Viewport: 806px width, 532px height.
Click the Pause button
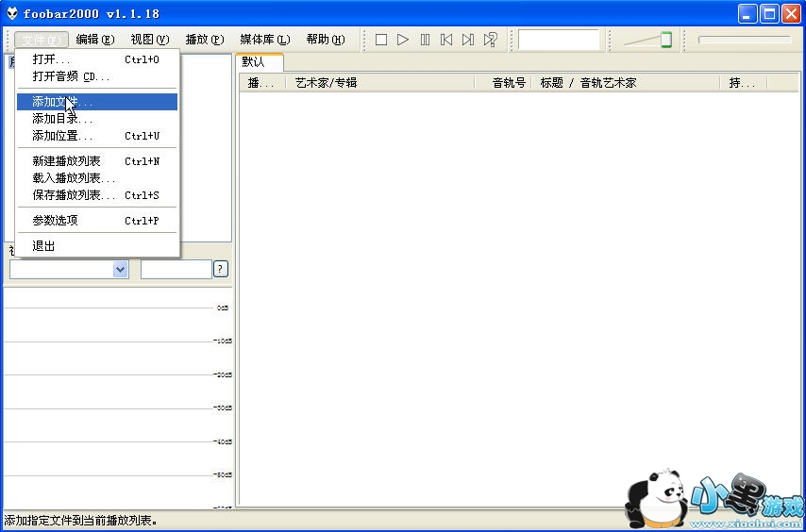pos(425,40)
